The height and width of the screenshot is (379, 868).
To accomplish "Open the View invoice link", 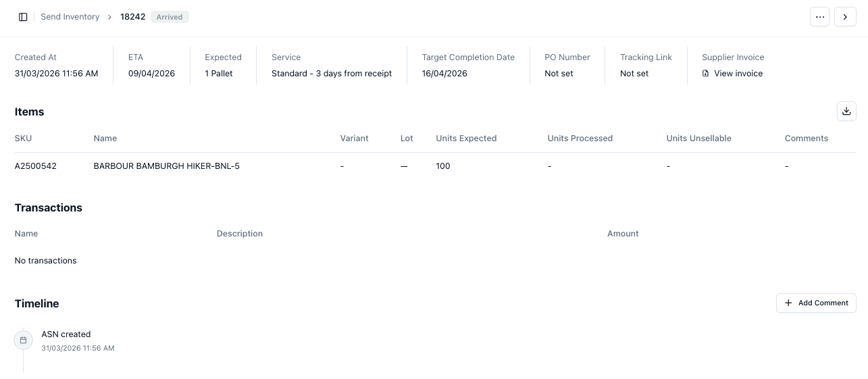I will coord(738,74).
